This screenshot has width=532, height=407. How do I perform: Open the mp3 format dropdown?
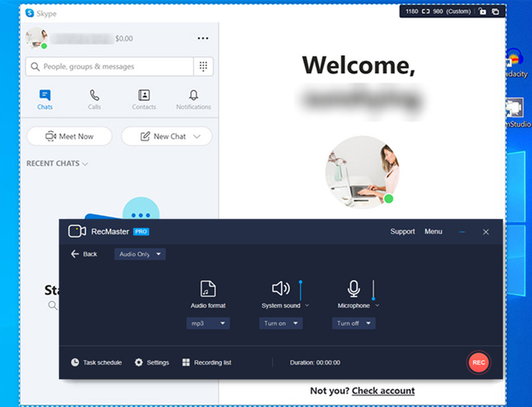pos(208,323)
